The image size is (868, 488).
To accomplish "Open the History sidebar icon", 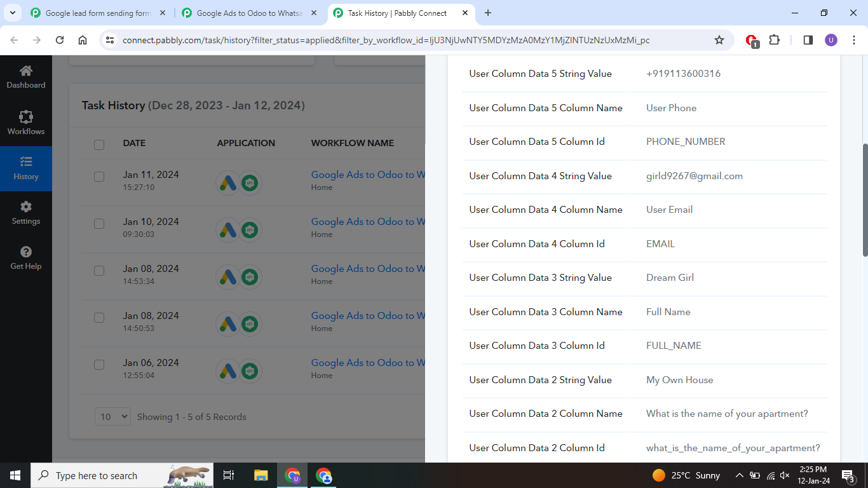I will (25, 168).
